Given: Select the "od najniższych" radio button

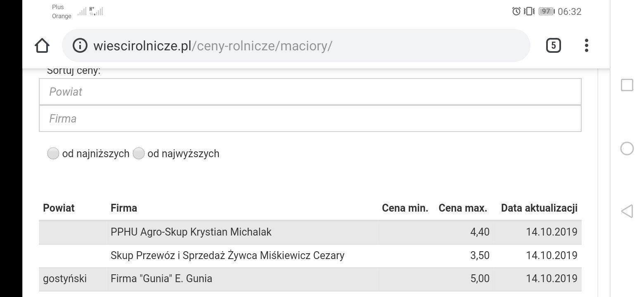Looking at the screenshot, I should 53,154.
